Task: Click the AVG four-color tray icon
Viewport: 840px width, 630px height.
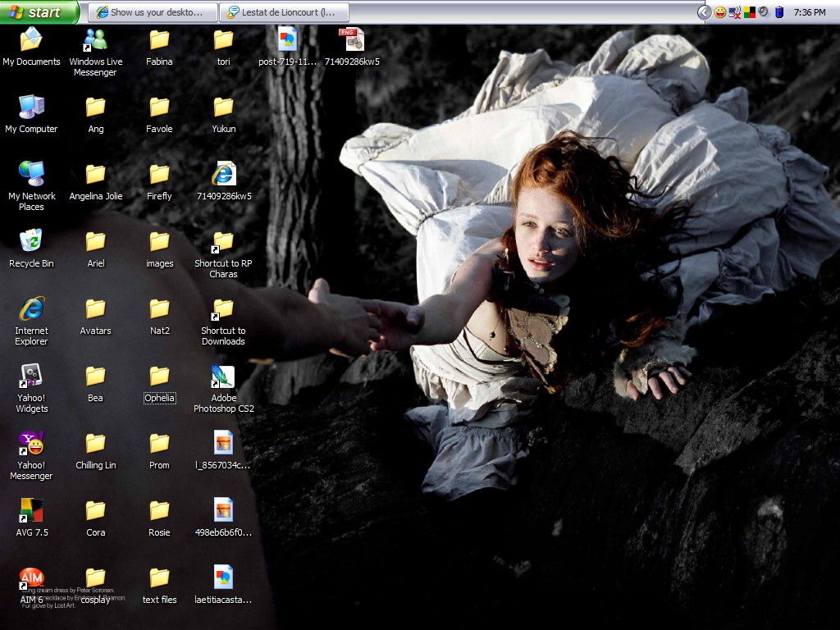Action: point(750,12)
